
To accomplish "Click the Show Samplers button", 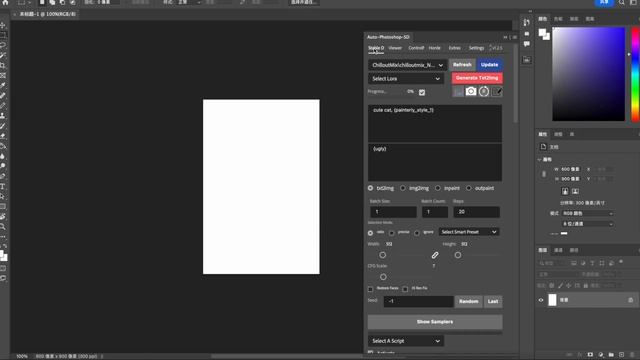I will click(435, 322).
